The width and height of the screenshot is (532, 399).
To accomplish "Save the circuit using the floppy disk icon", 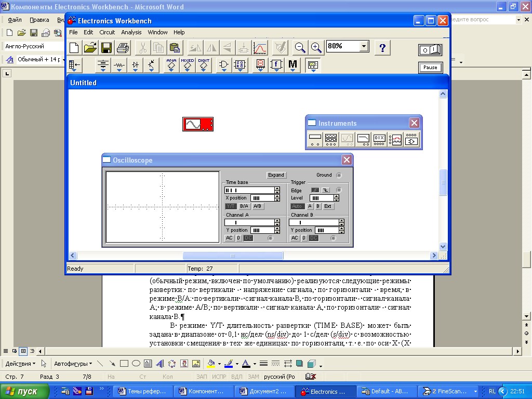I will click(x=107, y=48).
